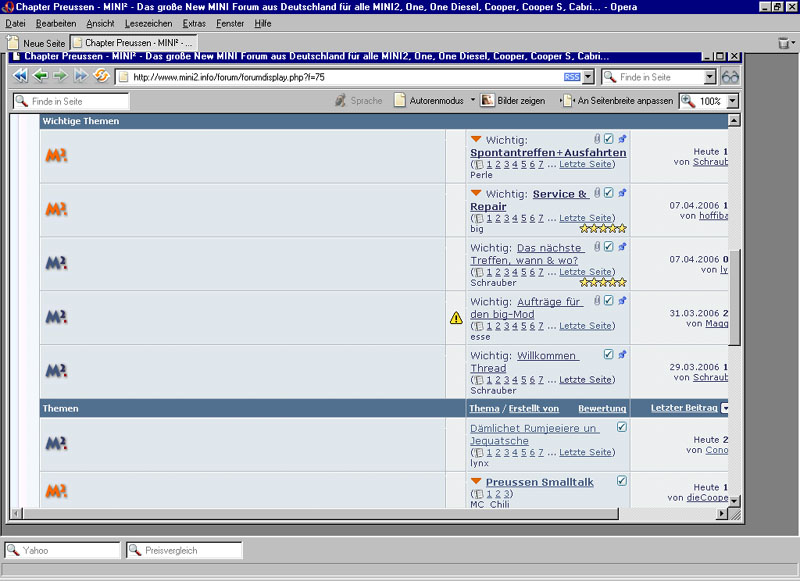The width and height of the screenshot is (800, 581).
Task: Expand the address bar URL history dropdown
Action: [588, 77]
